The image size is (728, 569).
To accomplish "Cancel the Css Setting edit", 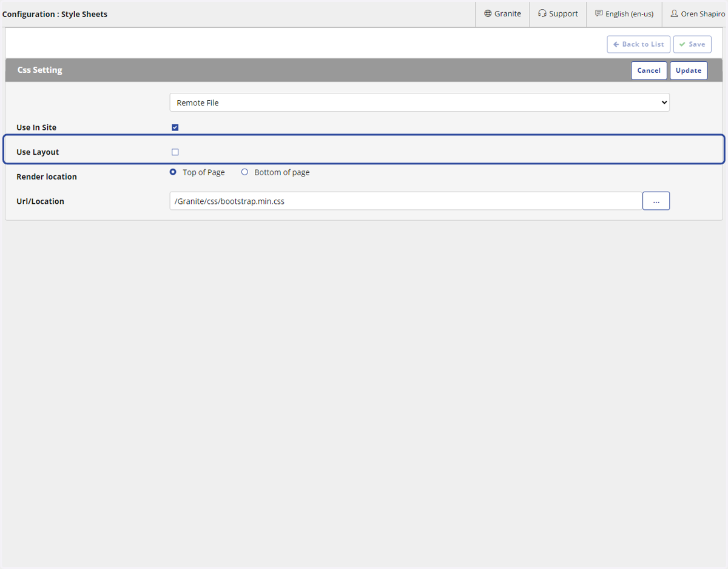I will coord(649,70).
